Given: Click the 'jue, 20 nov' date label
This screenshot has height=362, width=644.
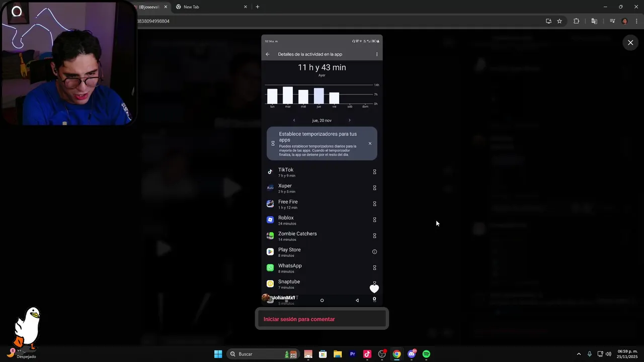Looking at the screenshot, I should (x=322, y=121).
